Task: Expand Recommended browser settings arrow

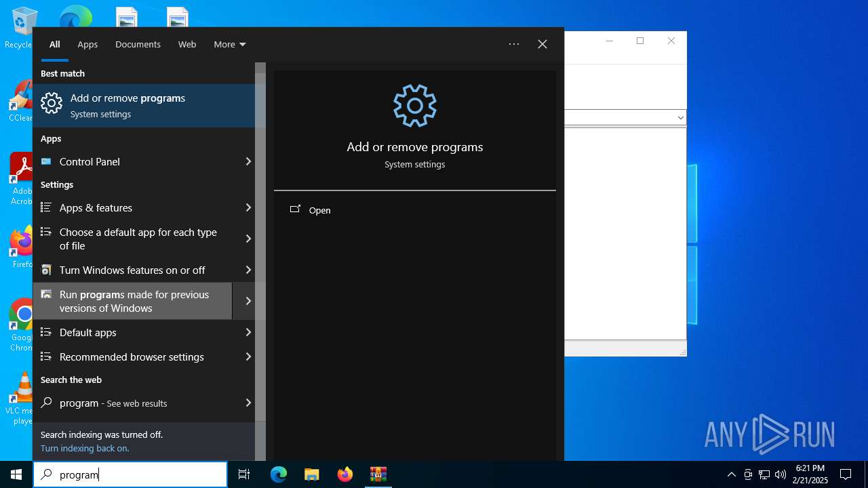Action: pos(248,357)
